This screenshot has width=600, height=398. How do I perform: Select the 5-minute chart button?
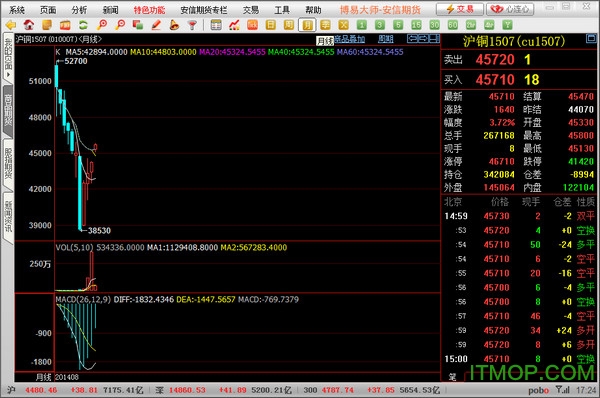pyautogui.click(x=398, y=25)
